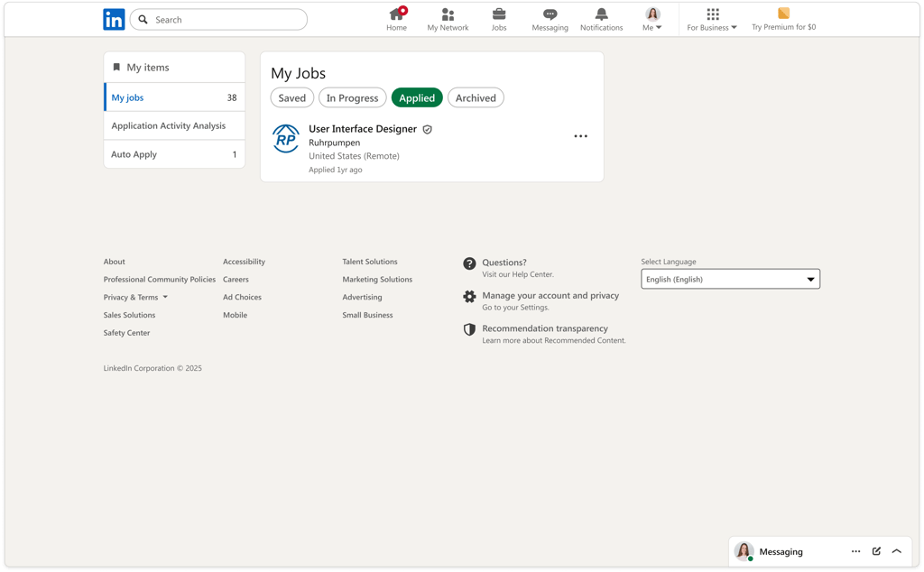Image resolution: width=924 pixels, height=572 pixels.
Task: Open User Interface Designer job
Action: pyautogui.click(x=363, y=129)
